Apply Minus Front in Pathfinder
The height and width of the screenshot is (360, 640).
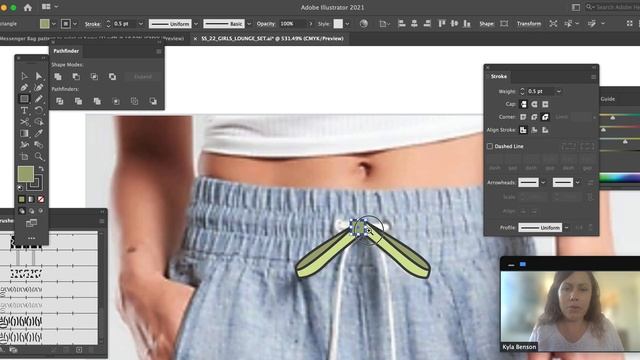[x=76, y=77]
